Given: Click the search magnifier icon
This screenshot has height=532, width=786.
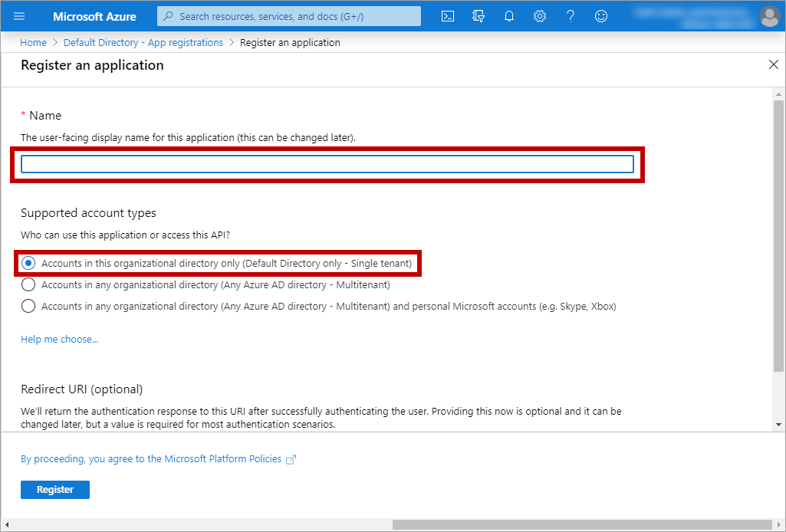Looking at the screenshot, I should point(169,17).
